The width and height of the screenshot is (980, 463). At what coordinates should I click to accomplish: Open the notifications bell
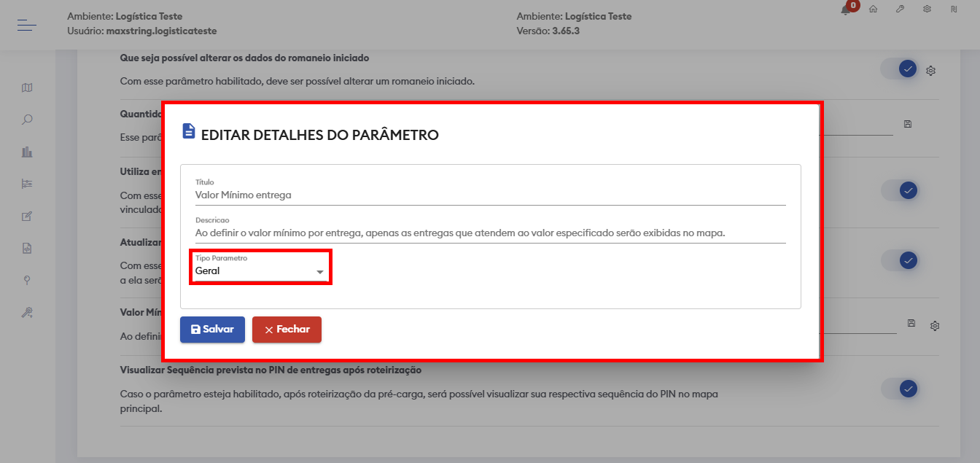click(x=846, y=9)
